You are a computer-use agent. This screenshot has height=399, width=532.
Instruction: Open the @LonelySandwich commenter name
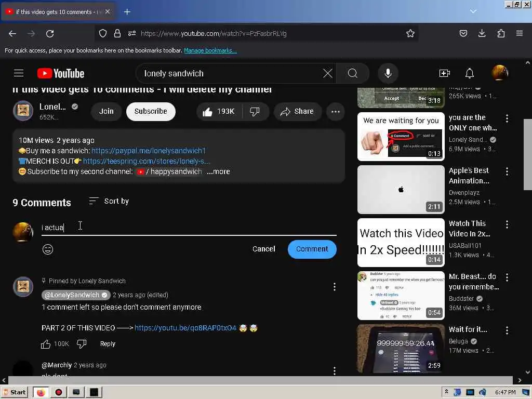[76, 295]
